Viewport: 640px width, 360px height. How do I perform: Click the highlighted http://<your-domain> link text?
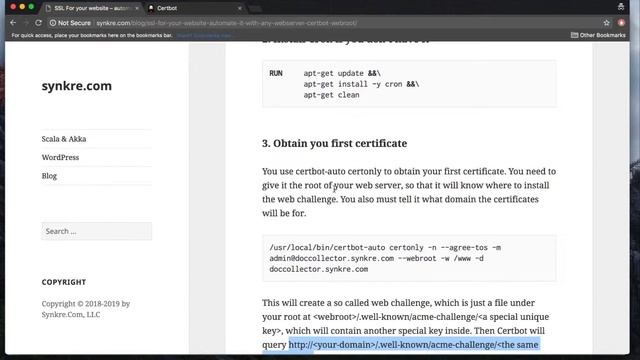tap(413, 344)
